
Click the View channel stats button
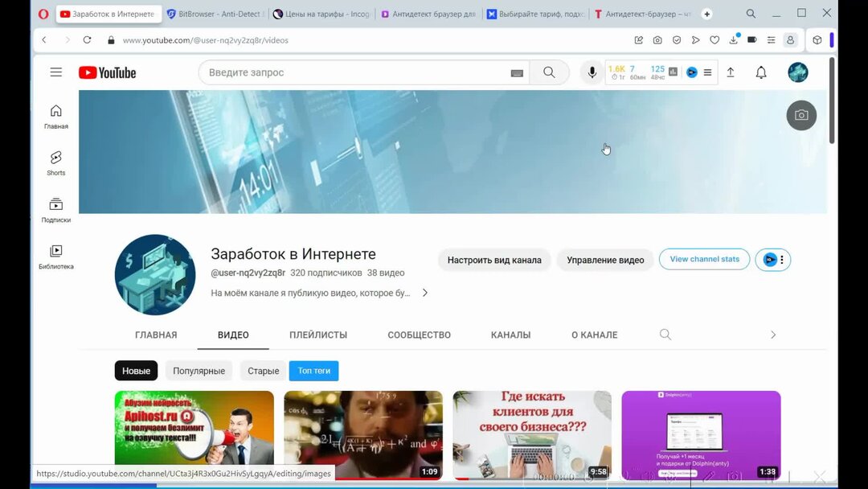click(x=704, y=259)
